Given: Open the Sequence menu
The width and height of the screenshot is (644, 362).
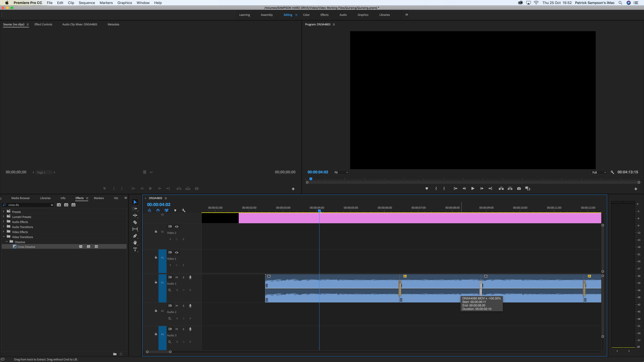Looking at the screenshot, I should pyautogui.click(x=87, y=3).
